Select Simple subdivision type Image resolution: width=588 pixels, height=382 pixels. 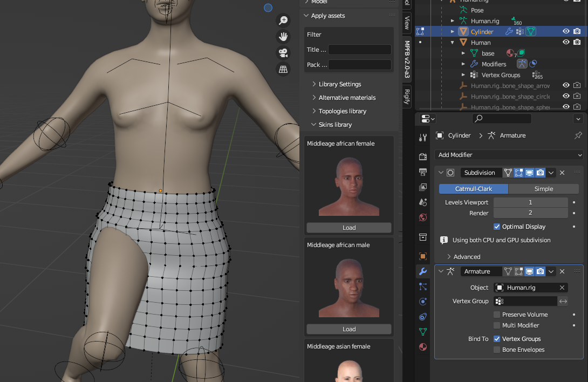[x=544, y=189]
